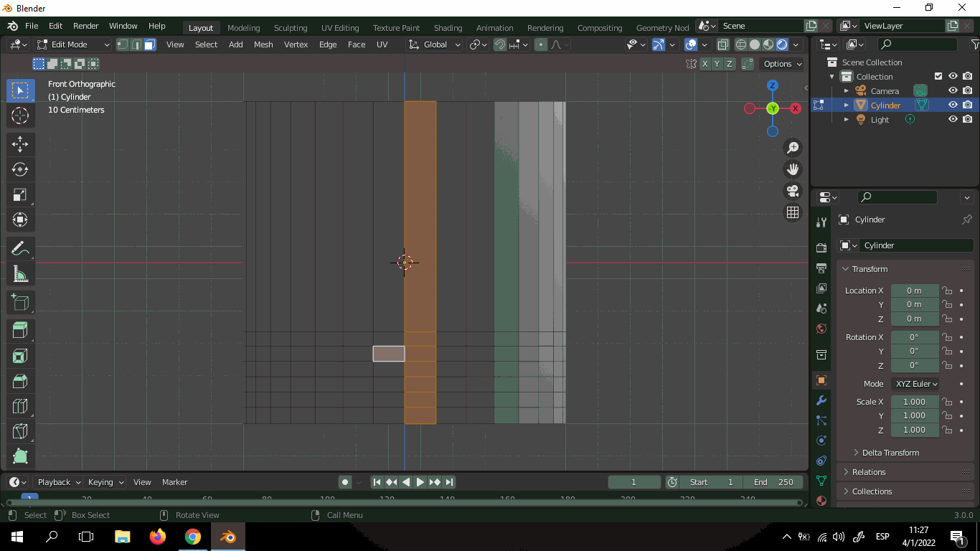Screen dimensions: 980x551
Task: Play the animation forward
Action: (x=420, y=482)
